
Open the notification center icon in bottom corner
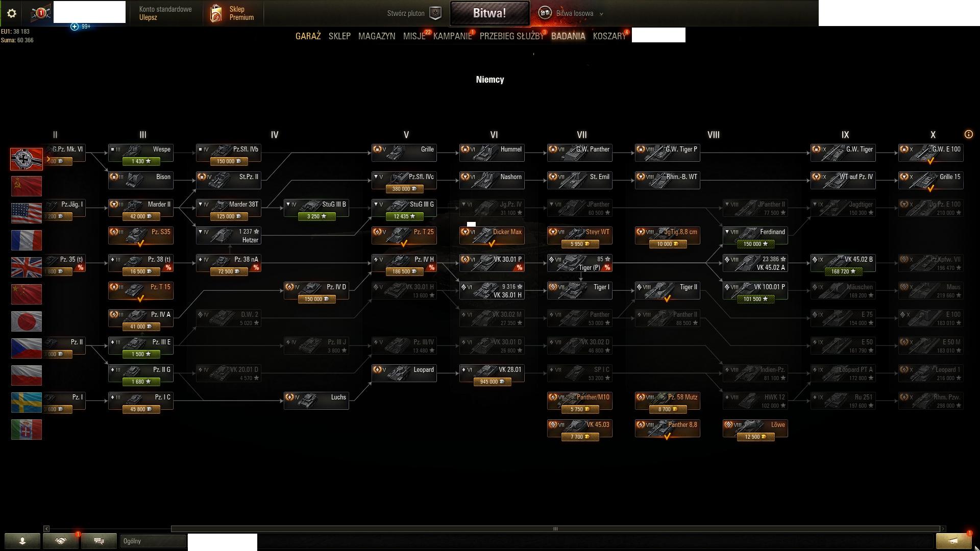(953, 541)
